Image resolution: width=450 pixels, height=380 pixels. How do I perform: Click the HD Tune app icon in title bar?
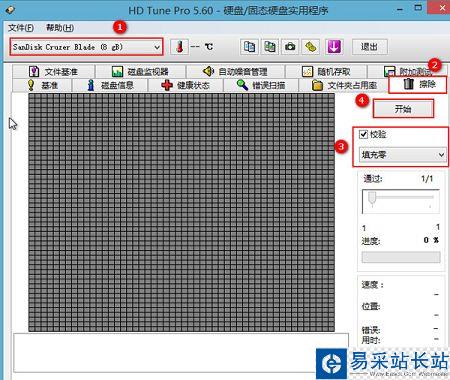[10, 10]
